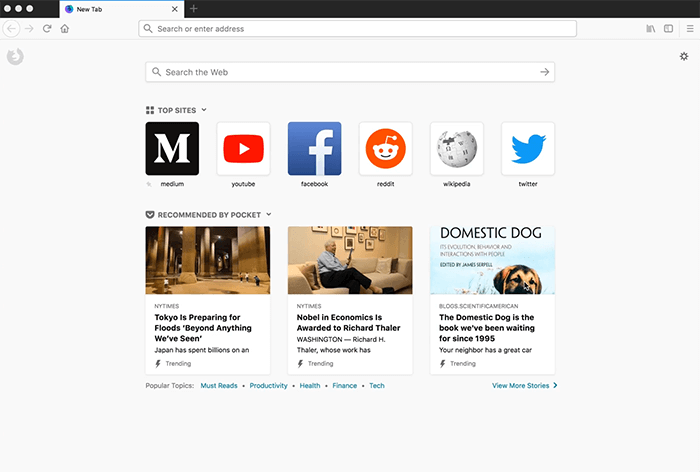700x472 pixels.
Task: Click the Search the Web field
Action: click(340, 72)
